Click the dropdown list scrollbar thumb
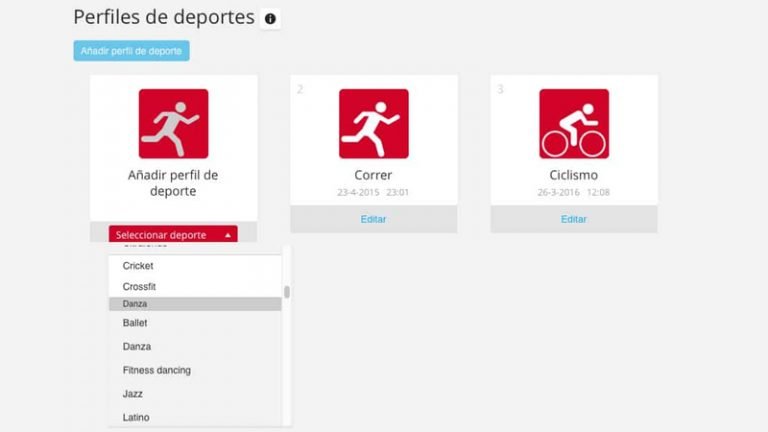 (287, 292)
